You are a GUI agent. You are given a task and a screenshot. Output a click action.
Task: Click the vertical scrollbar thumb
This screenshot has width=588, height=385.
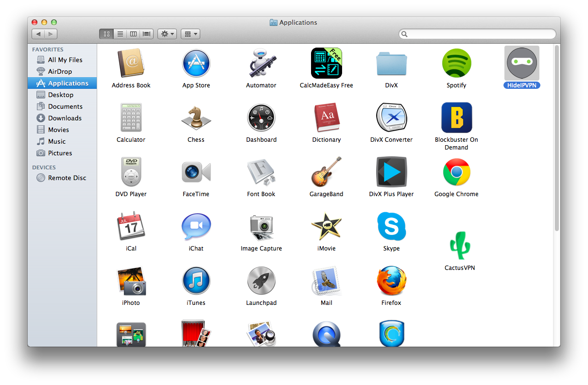click(557, 138)
